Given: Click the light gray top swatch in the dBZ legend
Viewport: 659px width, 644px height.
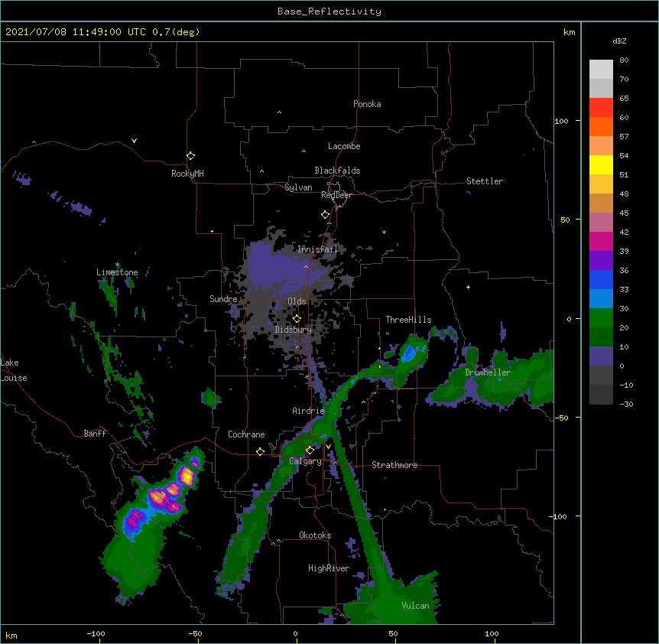Looking at the screenshot, I should click(x=601, y=70).
